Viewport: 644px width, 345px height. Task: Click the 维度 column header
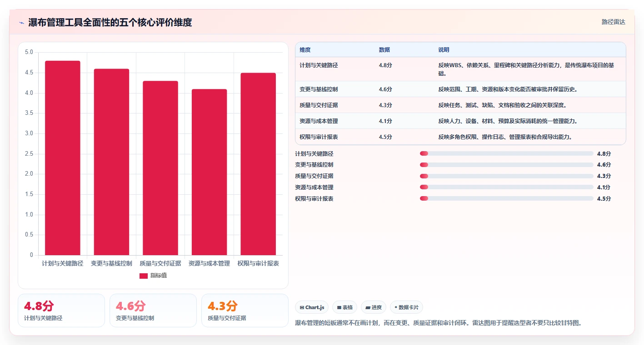click(x=305, y=50)
